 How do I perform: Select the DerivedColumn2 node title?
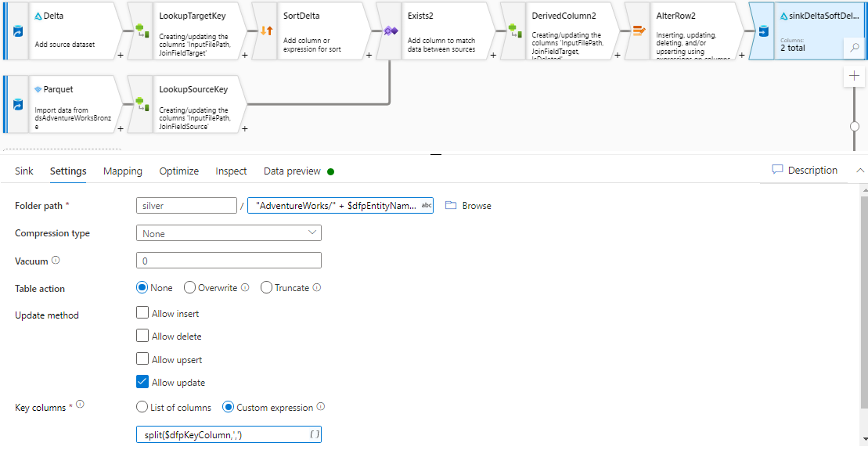564,16
